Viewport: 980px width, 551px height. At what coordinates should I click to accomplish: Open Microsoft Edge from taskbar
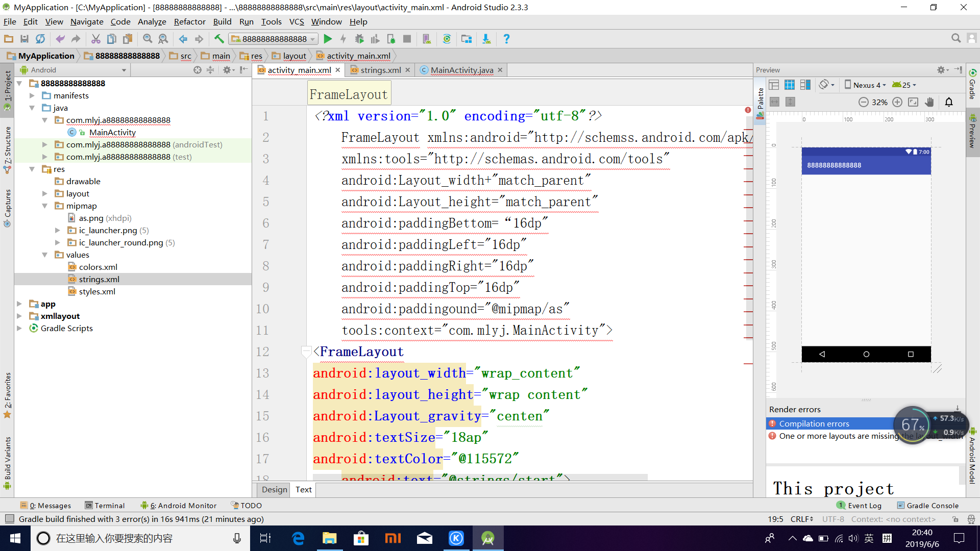point(298,538)
